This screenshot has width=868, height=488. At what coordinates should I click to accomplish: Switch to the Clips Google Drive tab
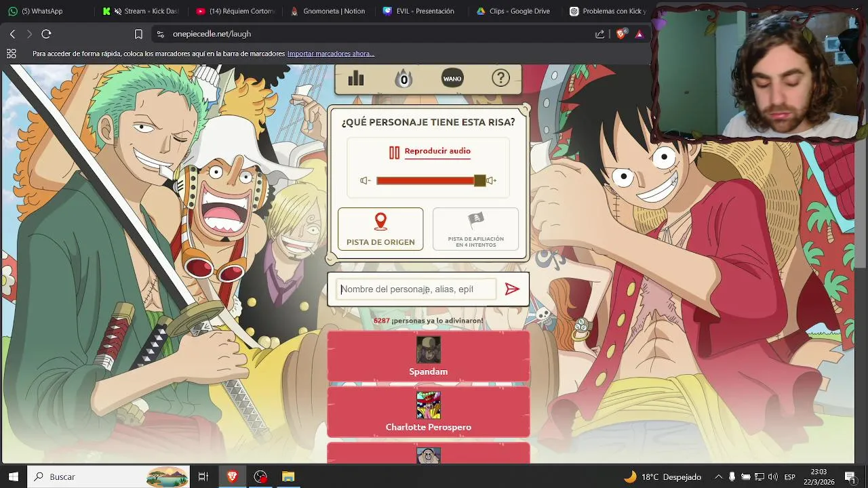tap(515, 11)
